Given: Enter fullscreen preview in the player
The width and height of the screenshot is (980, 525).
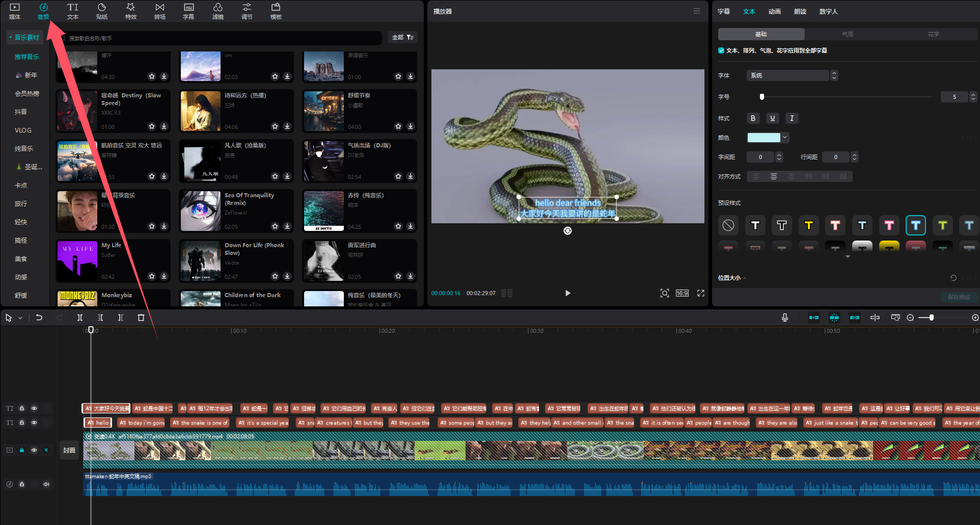Looking at the screenshot, I should 701,293.
